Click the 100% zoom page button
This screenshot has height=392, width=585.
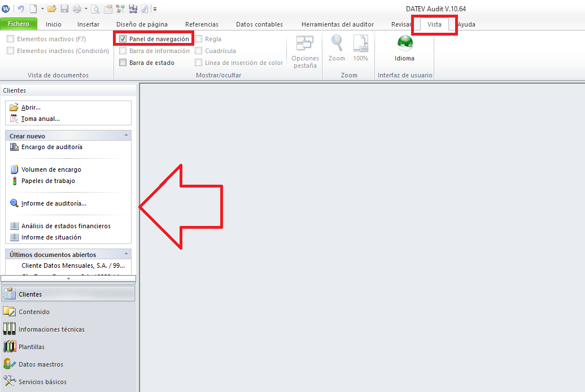pos(360,48)
